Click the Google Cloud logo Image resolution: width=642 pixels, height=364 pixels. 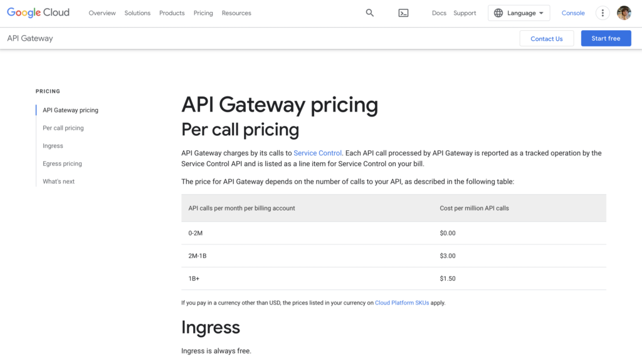(38, 13)
